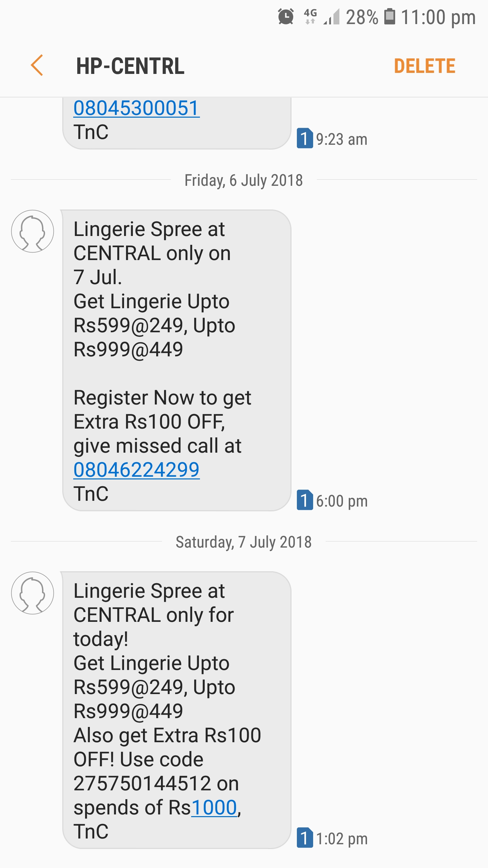Tap the 4G network status icon
Screen dimensions: 488x868
(x=310, y=16)
